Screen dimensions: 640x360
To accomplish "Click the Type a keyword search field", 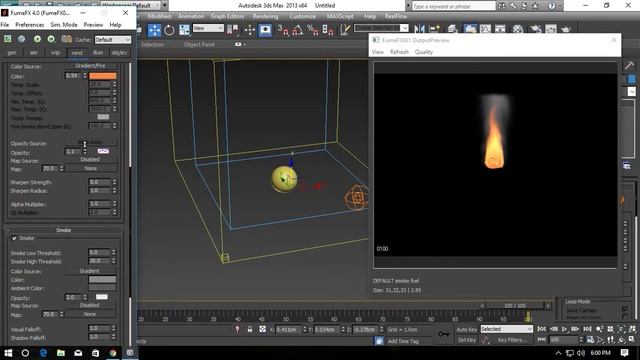I will 453,6.
